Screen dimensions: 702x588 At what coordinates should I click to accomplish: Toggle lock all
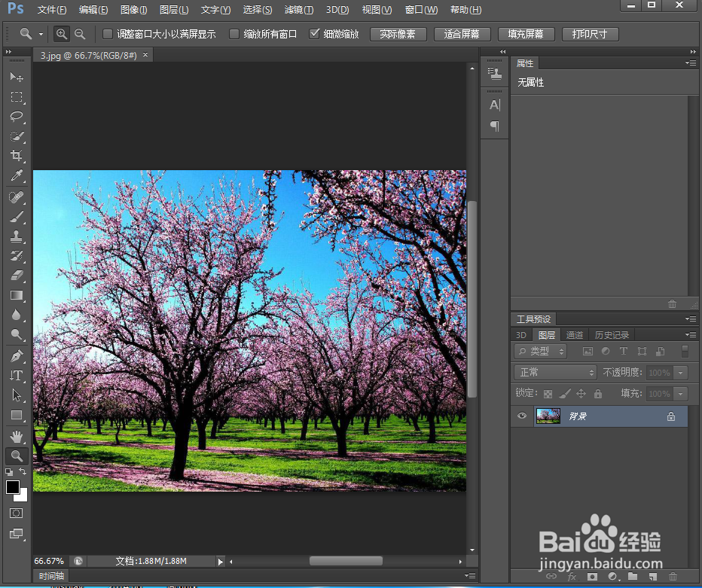pyautogui.click(x=598, y=393)
